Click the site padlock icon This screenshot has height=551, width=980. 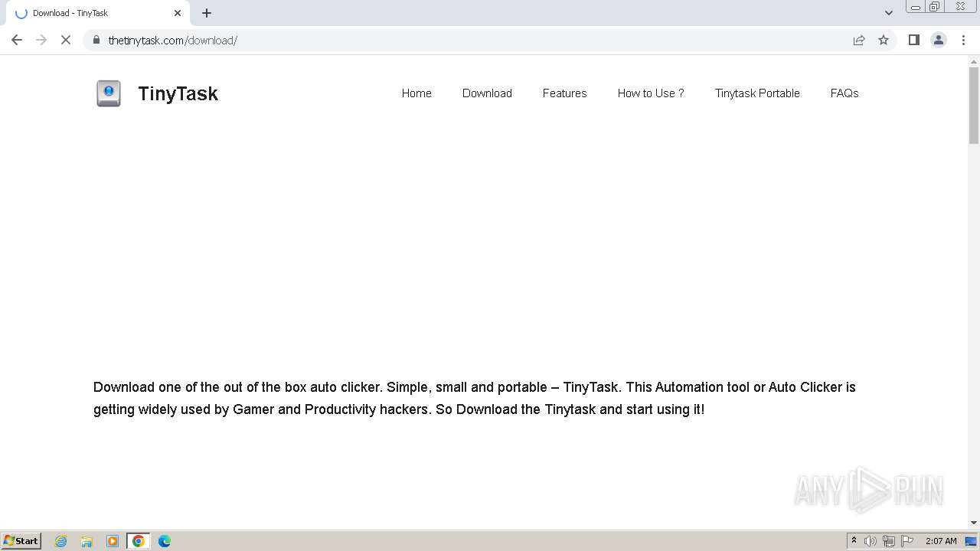(x=96, y=40)
